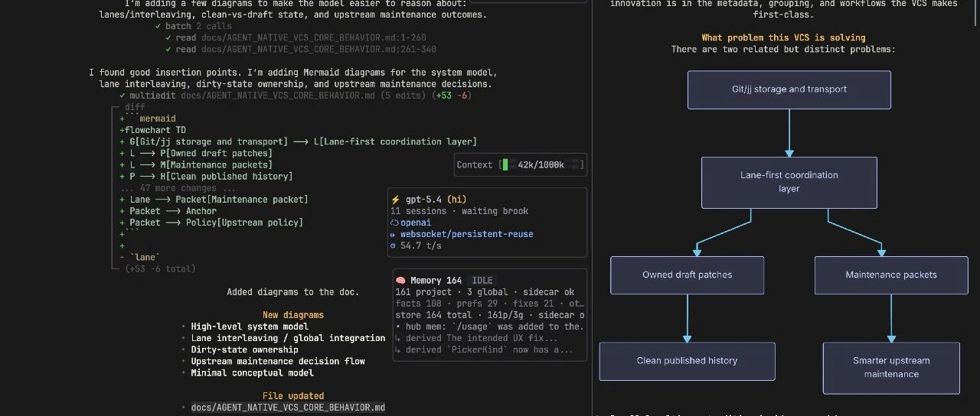Image resolution: width=980 pixels, height=416 pixels.
Task: Click the checkmark on the read 1-260 line
Action: (x=168, y=37)
